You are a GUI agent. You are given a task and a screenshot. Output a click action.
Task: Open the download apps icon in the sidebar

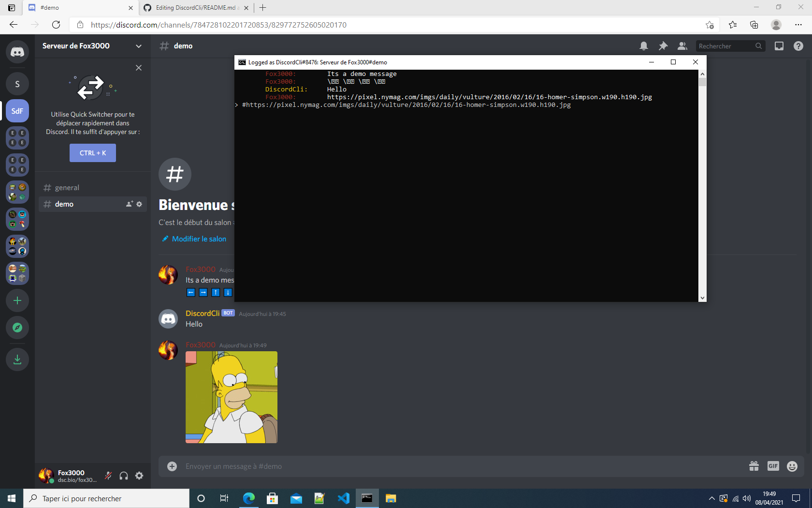point(17,359)
